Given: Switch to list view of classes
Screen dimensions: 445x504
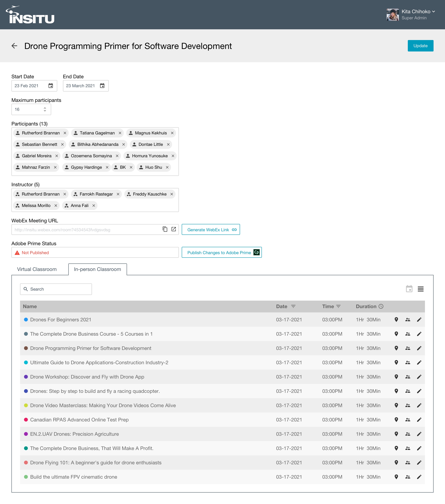Looking at the screenshot, I should pos(420,289).
